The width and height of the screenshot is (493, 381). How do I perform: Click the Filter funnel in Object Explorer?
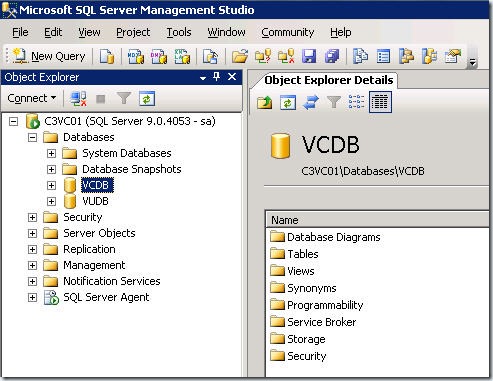click(124, 99)
